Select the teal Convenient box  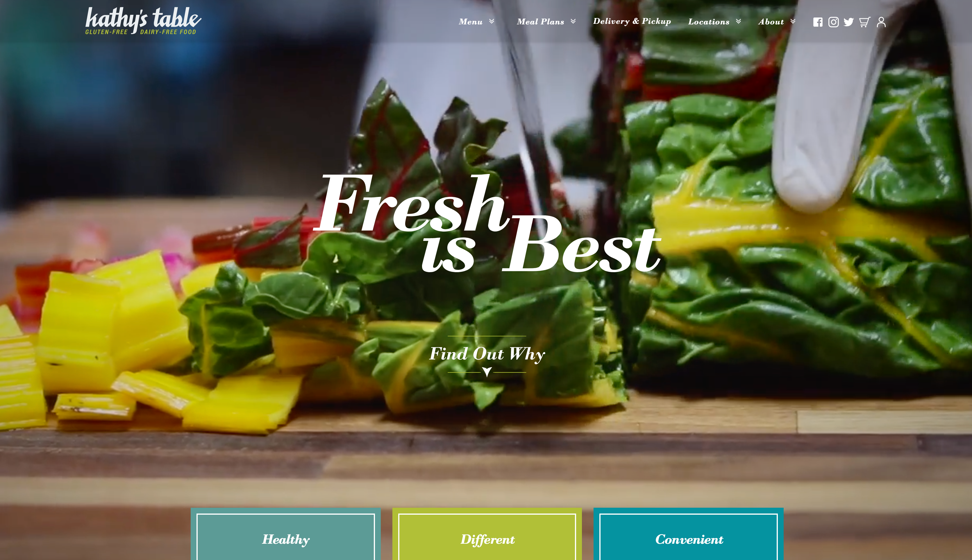click(688, 534)
